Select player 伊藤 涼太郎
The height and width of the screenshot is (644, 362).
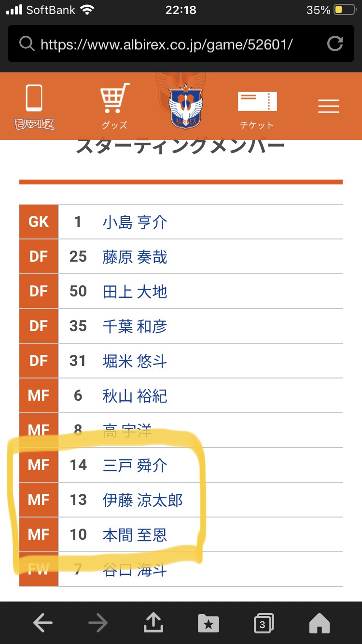click(142, 500)
